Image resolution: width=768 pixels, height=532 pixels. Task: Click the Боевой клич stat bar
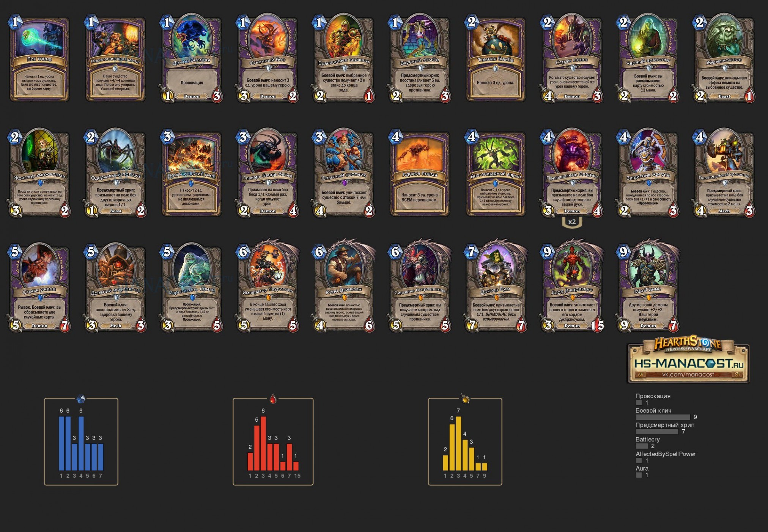pos(663,417)
